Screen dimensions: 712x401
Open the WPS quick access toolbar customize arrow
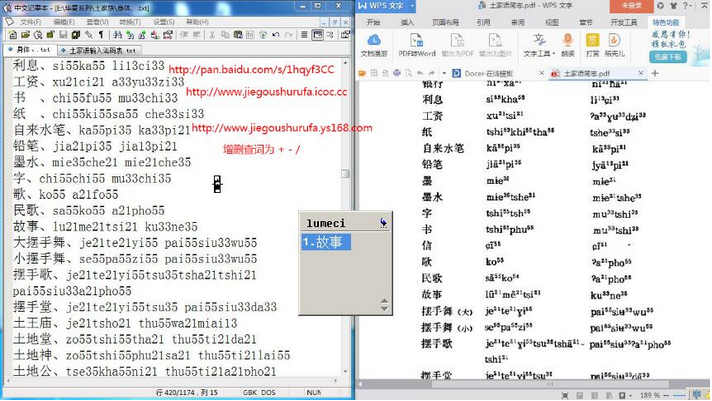[x=444, y=73]
